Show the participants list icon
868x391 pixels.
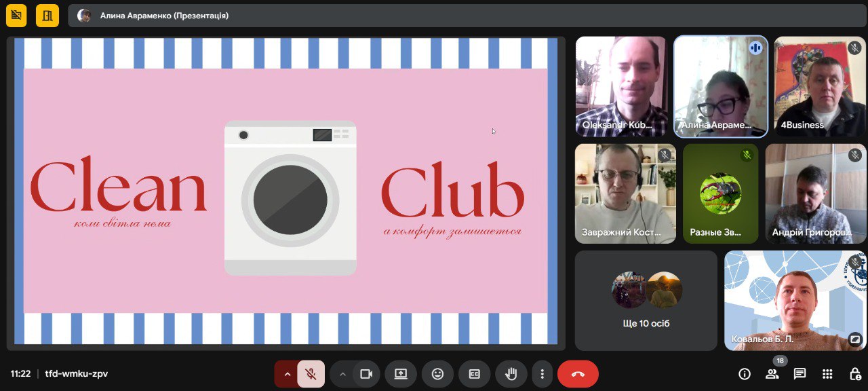[x=772, y=374]
